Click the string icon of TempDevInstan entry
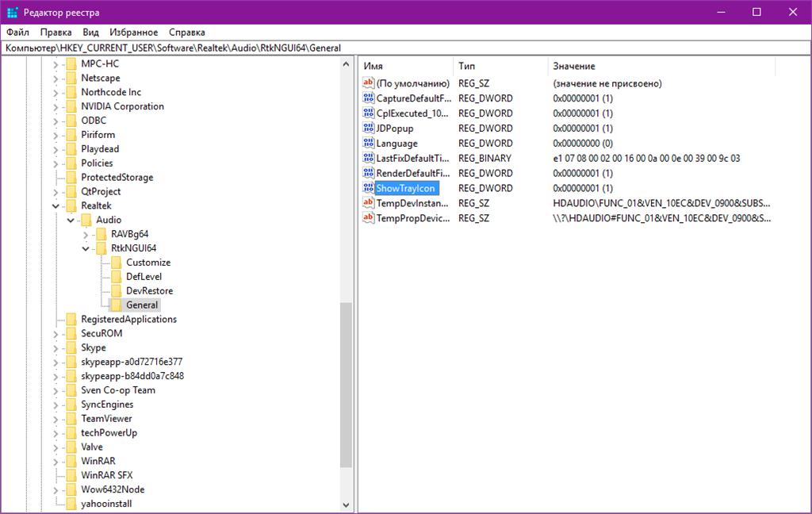Screen dimensions: 812x514 (x=368, y=203)
